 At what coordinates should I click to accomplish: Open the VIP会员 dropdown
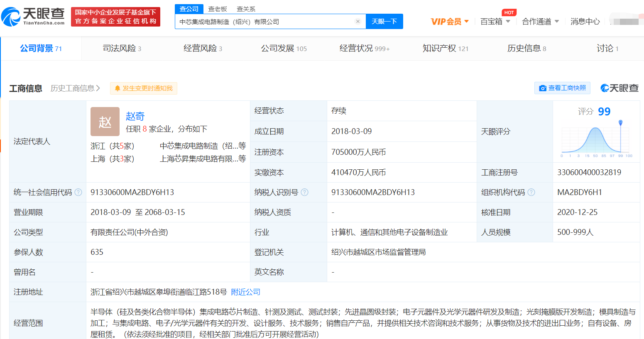tap(450, 21)
